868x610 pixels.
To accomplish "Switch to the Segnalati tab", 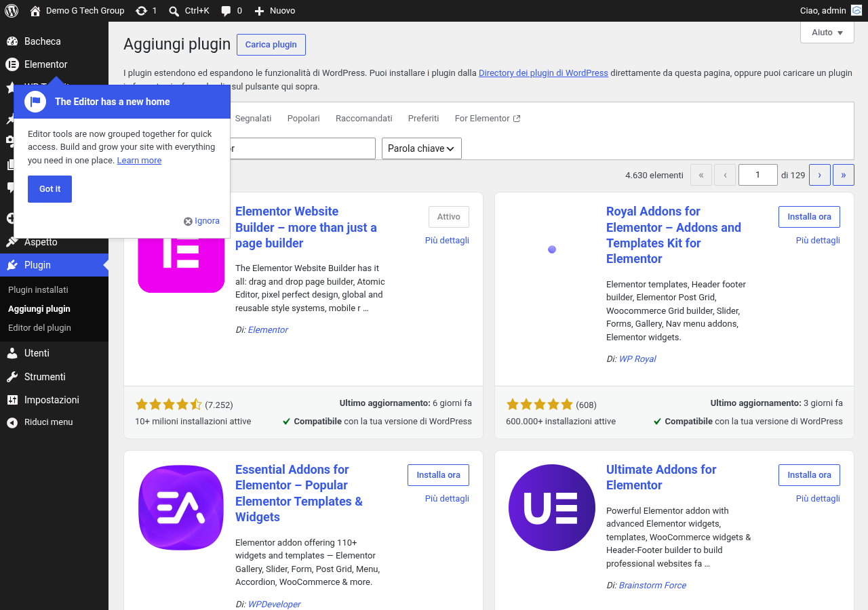I will [x=253, y=119].
